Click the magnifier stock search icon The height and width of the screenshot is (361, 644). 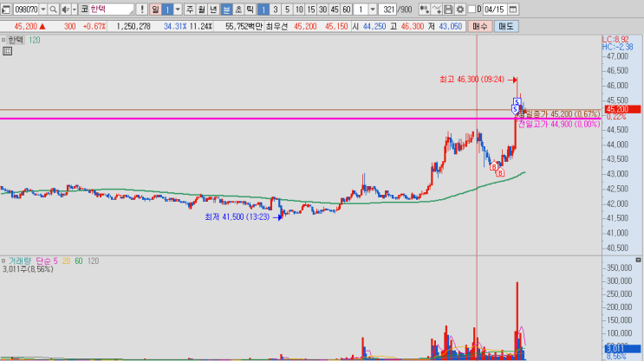54,9
